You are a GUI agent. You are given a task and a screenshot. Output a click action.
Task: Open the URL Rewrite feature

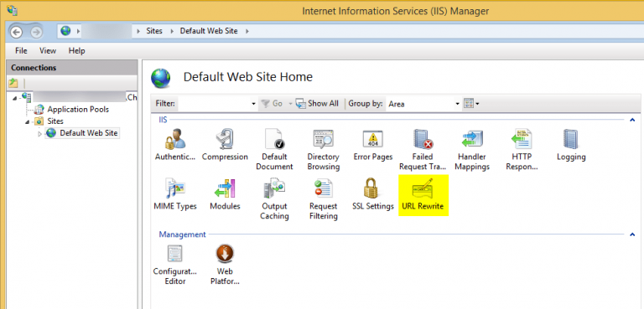click(x=423, y=195)
